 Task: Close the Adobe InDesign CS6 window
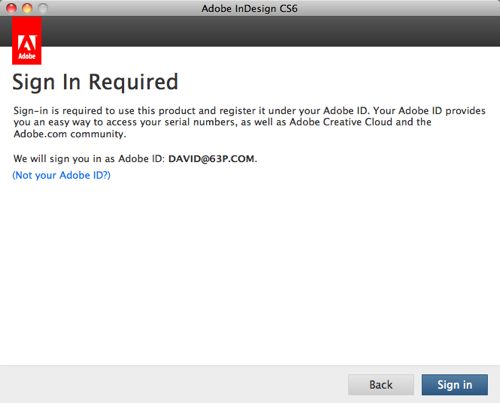(x=11, y=8)
